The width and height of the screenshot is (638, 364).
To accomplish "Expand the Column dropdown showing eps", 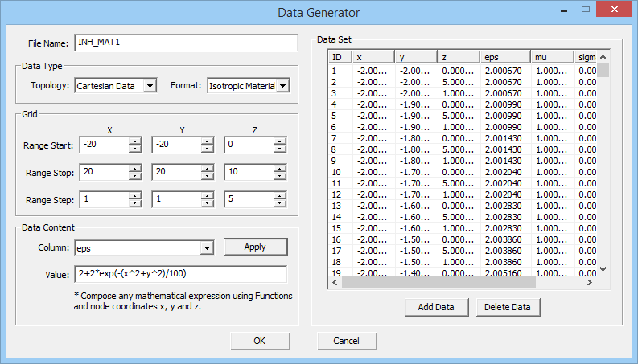I will click(x=207, y=248).
